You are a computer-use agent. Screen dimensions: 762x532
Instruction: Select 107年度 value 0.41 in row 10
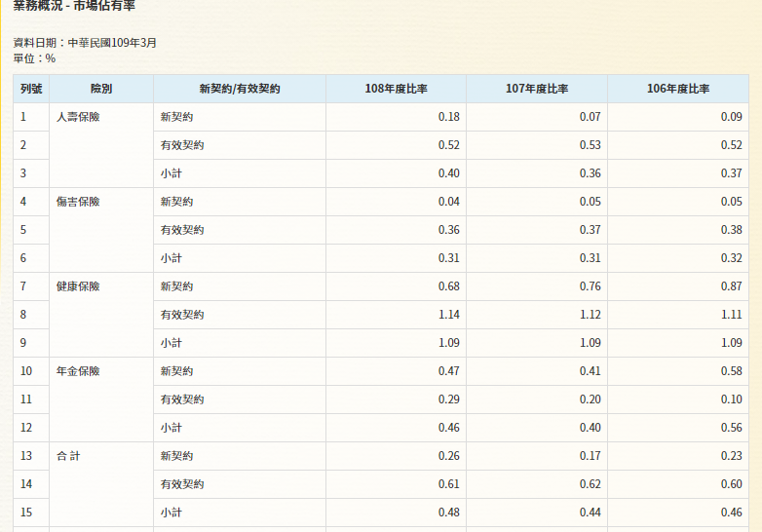click(590, 371)
